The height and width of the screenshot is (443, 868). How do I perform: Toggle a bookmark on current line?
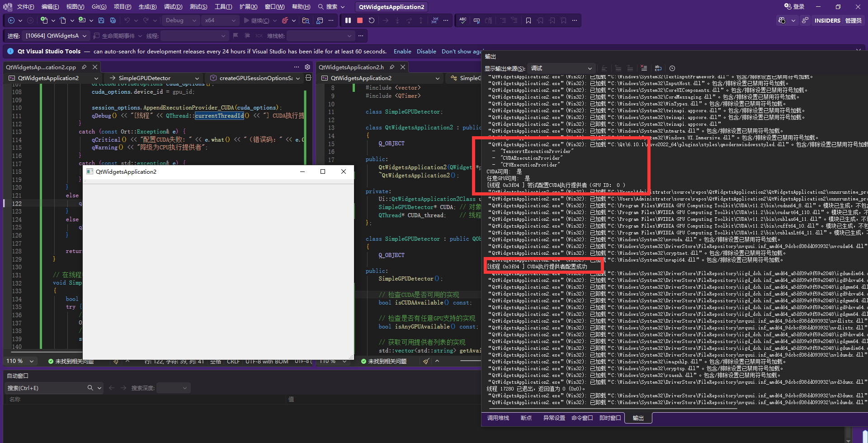click(x=528, y=20)
